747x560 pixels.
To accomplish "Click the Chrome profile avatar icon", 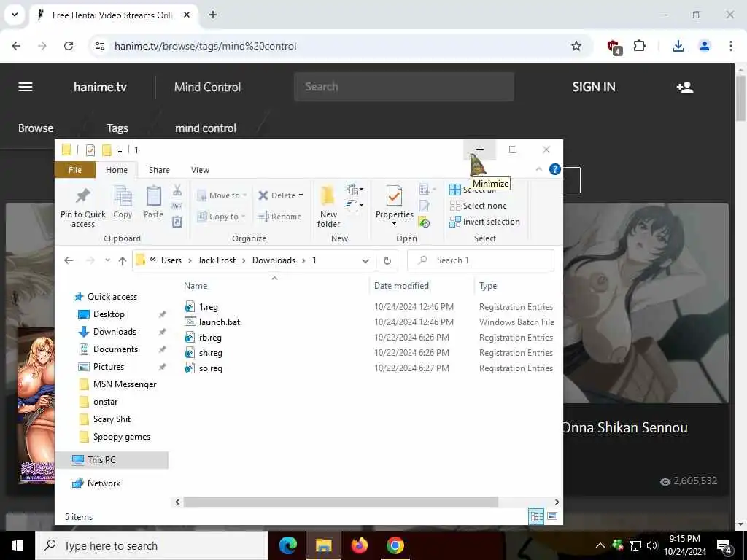I will coord(705,46).
